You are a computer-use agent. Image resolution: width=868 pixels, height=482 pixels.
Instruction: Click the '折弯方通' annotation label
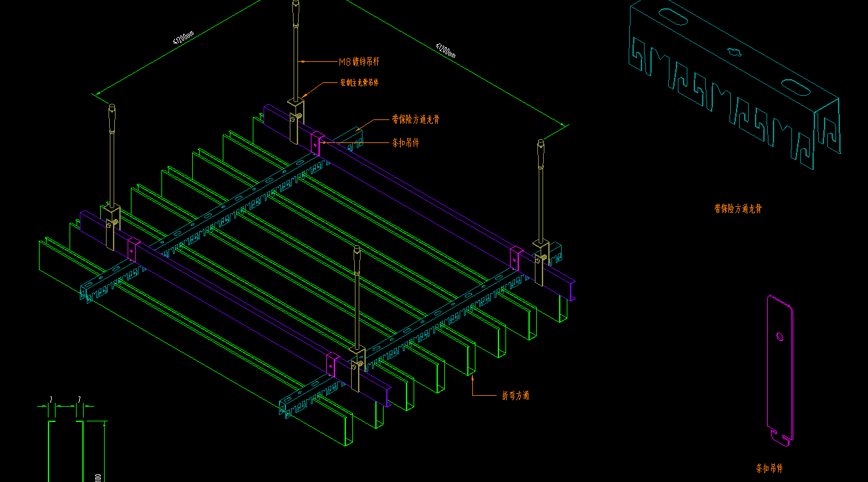(x=515, y=395)
